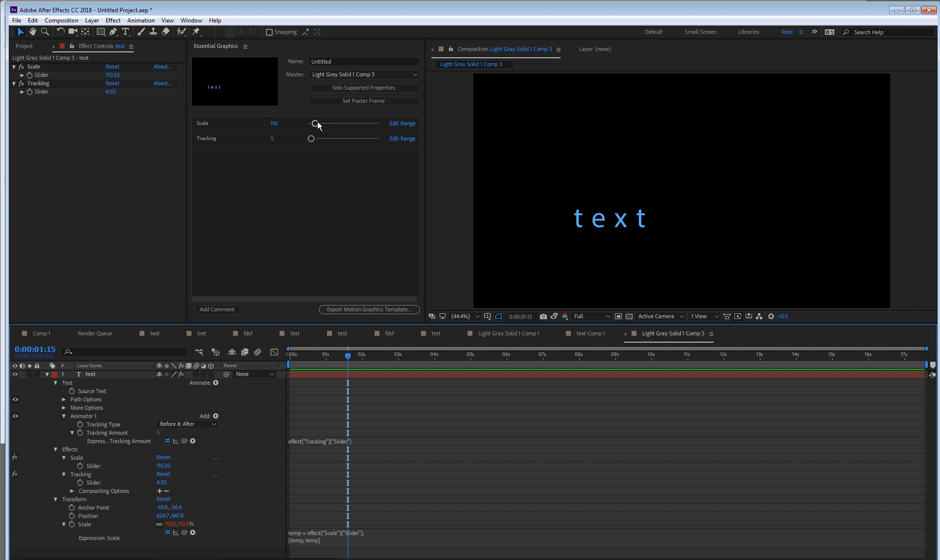The height and width of the screenshot is (560, 940).
Task: Drag the Tracking range slider in Essential Graphics
Action: tap(311, 138)
